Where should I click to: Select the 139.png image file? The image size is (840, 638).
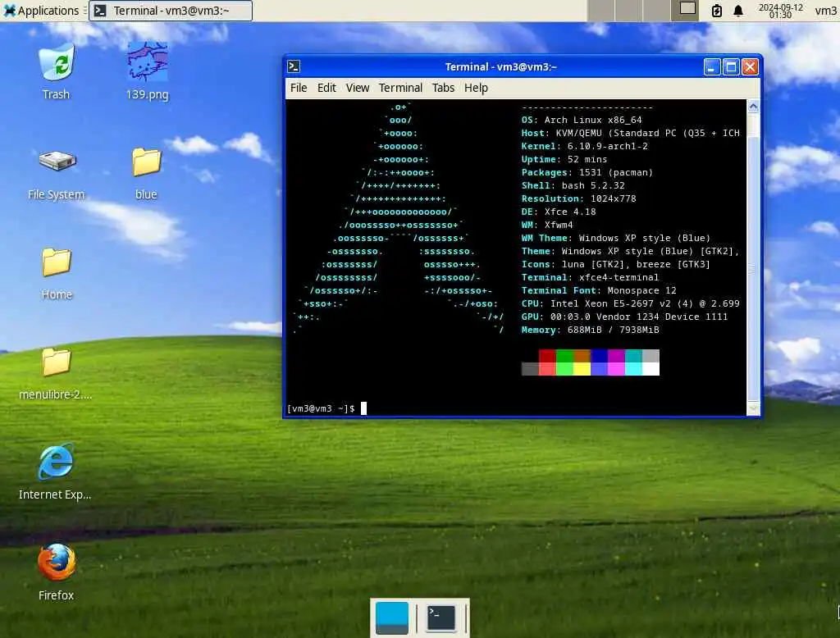click(x=147, y=71)
